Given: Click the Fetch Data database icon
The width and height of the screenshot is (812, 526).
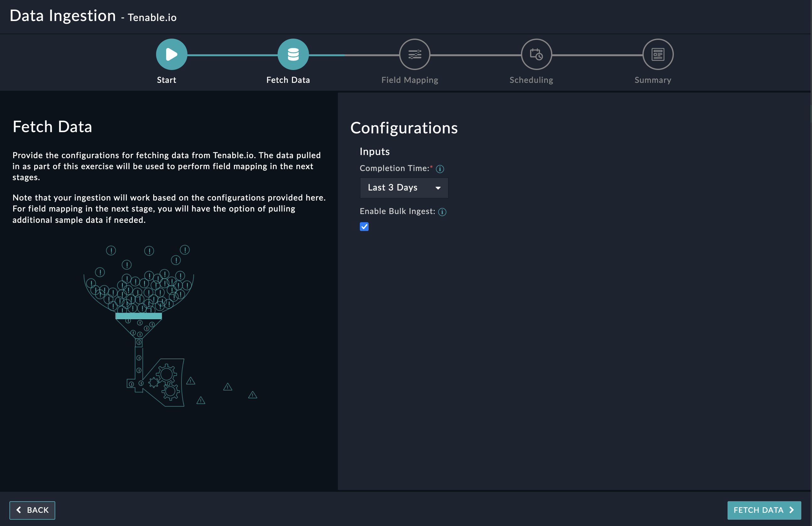Looking at the screenshot, I should click(293, 54).
